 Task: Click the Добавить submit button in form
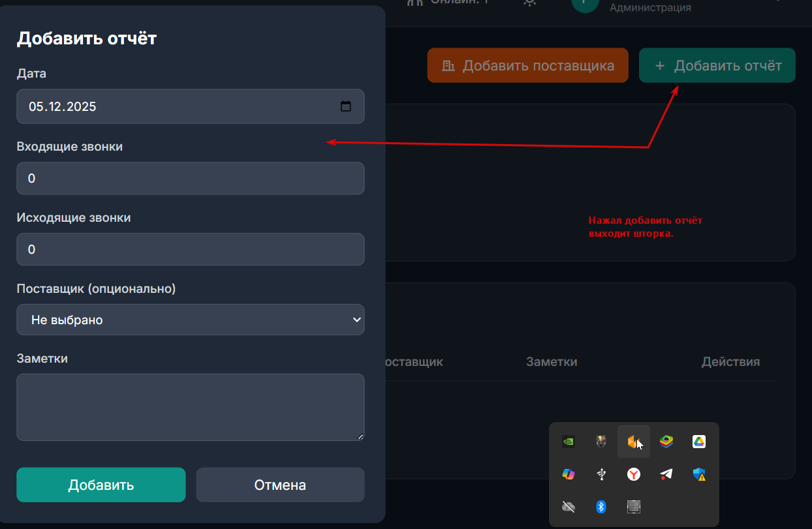pyautogui.click(x=101, y=485)
